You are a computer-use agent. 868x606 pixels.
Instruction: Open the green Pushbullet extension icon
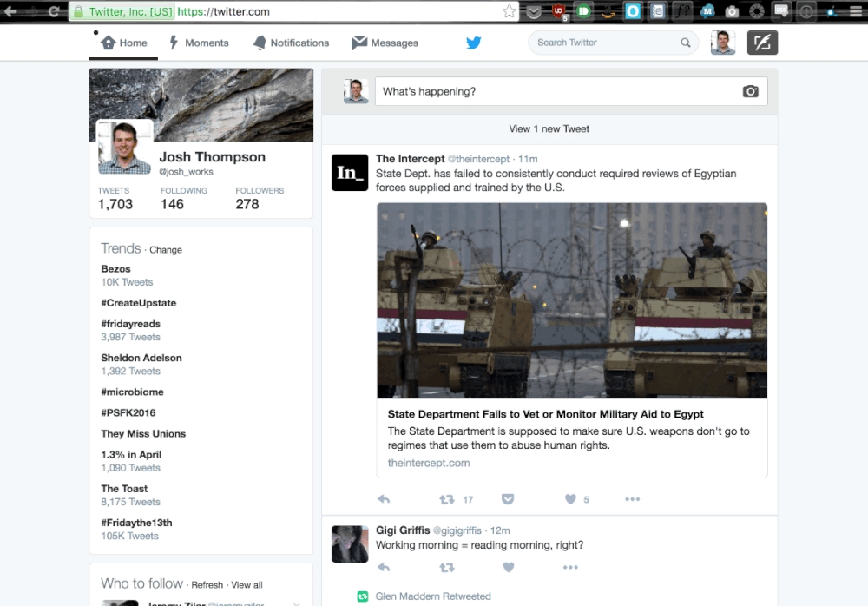pyautogui.click(x=583, y=11)
